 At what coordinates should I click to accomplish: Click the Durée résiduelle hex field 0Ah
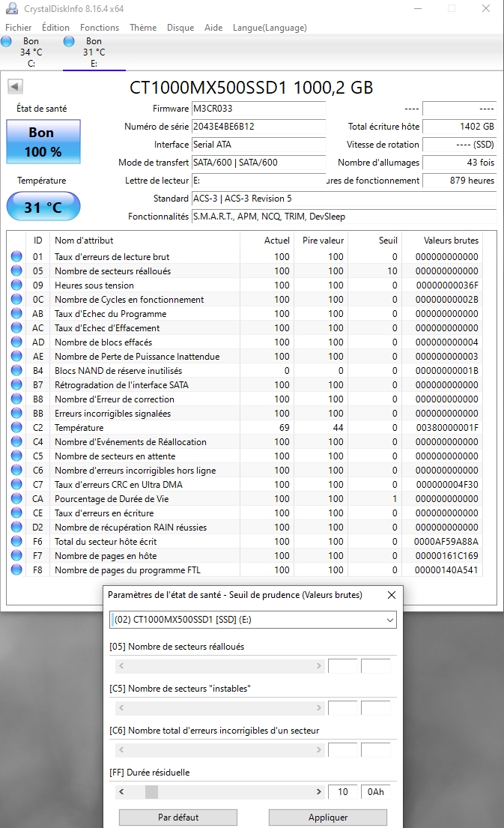[376, 791]
